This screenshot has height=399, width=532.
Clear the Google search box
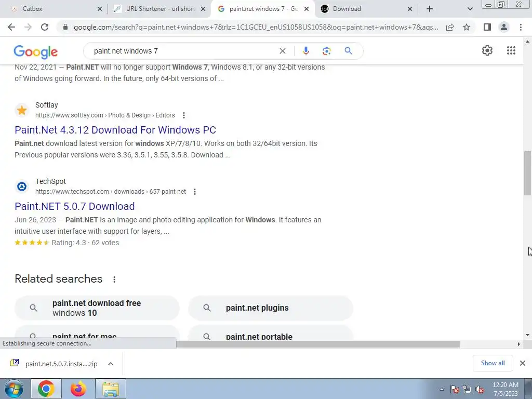pyautogui.click(x=282, y=51)
